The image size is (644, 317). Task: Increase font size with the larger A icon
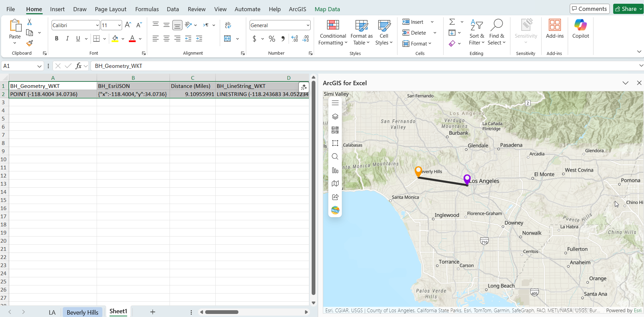pyautogui.click(x=128, y=25)
